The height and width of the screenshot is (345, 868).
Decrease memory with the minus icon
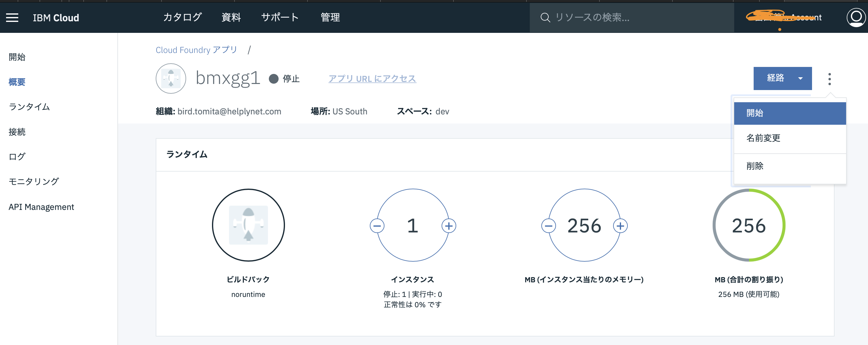(x=549, y=226)
